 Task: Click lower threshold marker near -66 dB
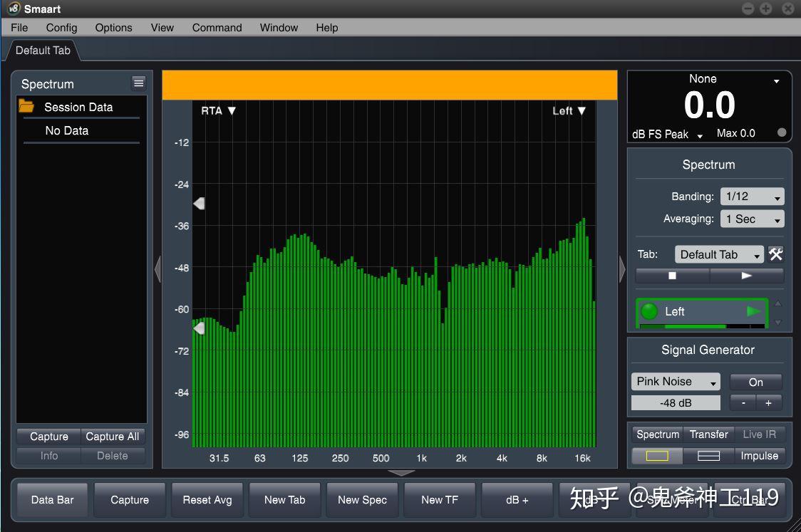[x=200, y=328]
